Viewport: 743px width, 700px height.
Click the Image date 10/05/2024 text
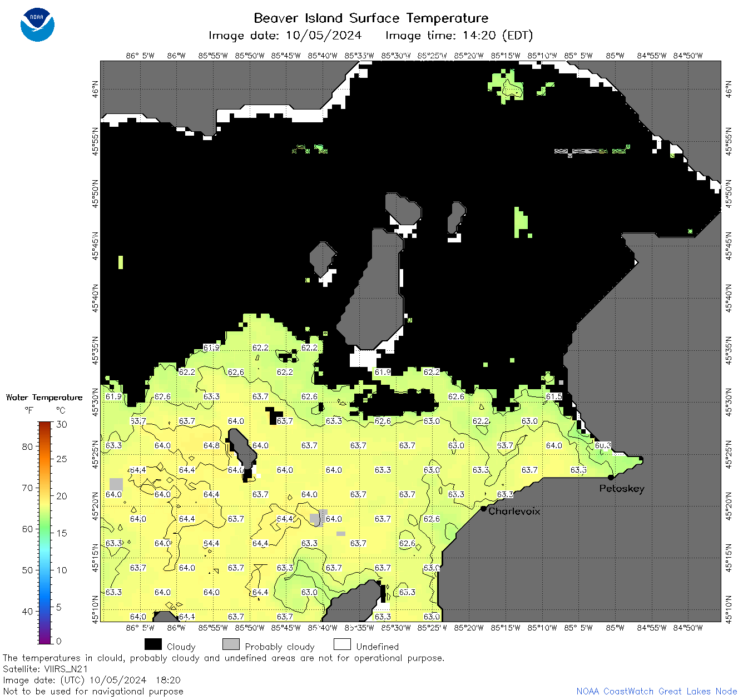pyautogui.click(x=285, y=36)
